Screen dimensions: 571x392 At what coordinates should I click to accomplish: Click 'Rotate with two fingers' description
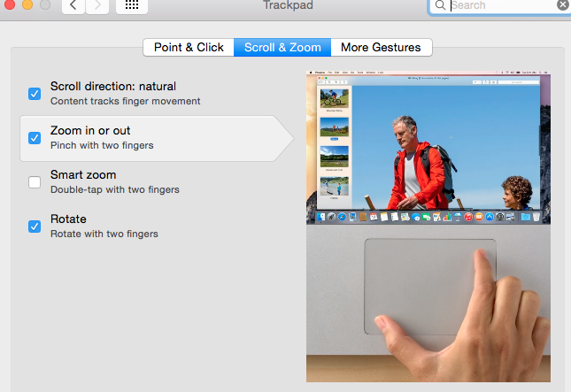tap(104, 234)
